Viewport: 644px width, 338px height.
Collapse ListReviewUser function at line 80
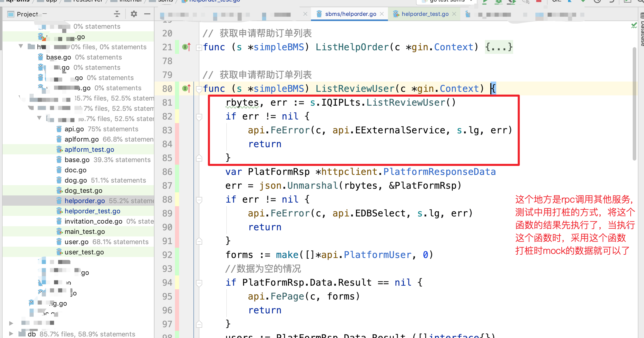[199, 89]
